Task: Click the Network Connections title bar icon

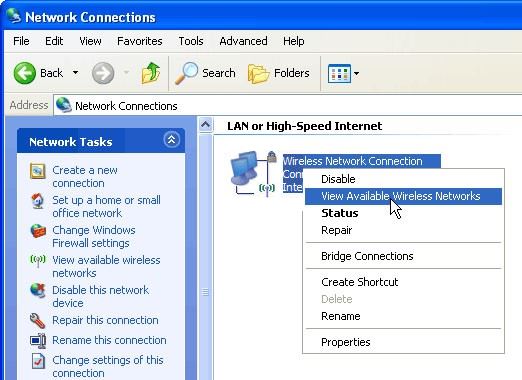Action: point(14,16)
